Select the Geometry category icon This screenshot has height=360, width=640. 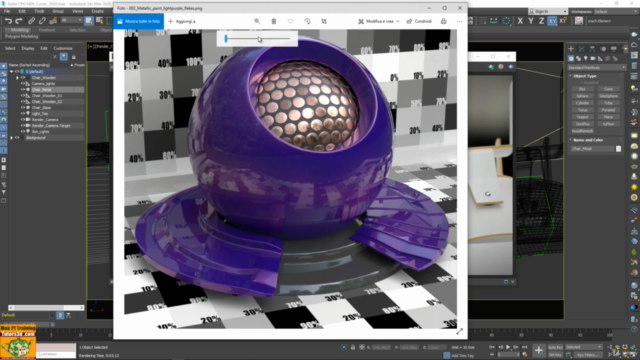[571, 59]
